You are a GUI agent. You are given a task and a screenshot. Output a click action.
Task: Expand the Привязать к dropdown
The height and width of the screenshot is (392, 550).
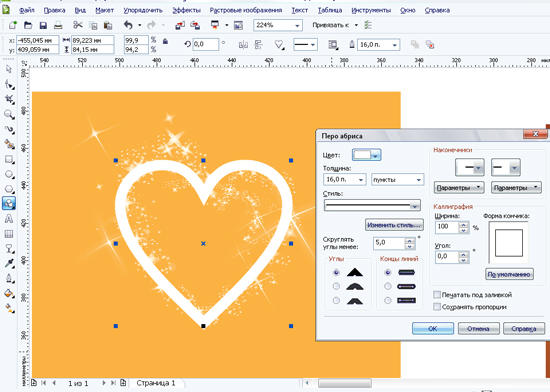(x=356, y=25)
